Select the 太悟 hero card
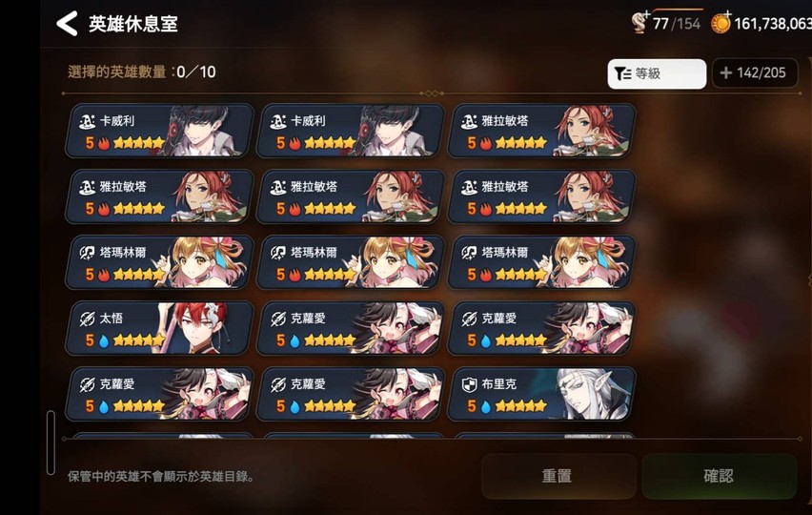The width and height of the screenshot is (812, 515). click(x=159, y=328)
